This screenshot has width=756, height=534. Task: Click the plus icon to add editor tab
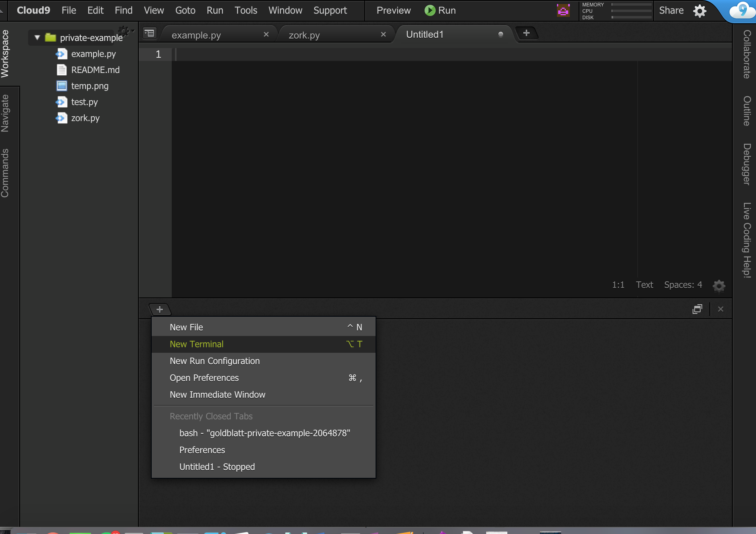point(526,33)
